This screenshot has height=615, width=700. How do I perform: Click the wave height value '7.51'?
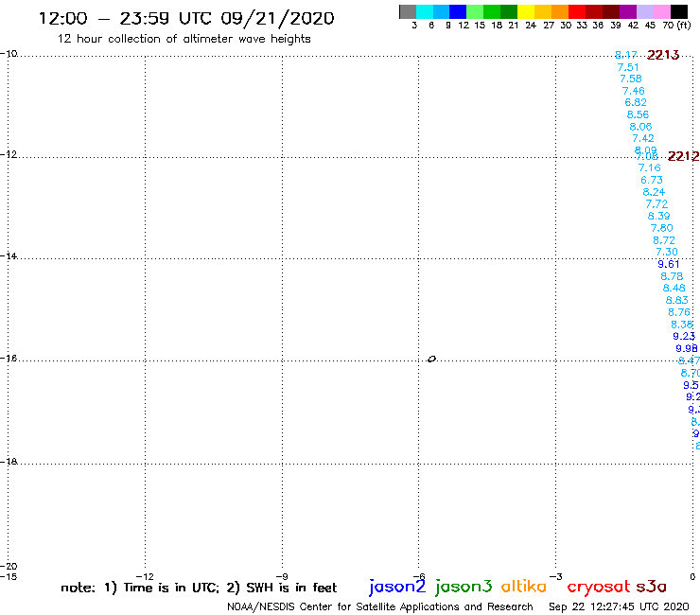(628, 67)
